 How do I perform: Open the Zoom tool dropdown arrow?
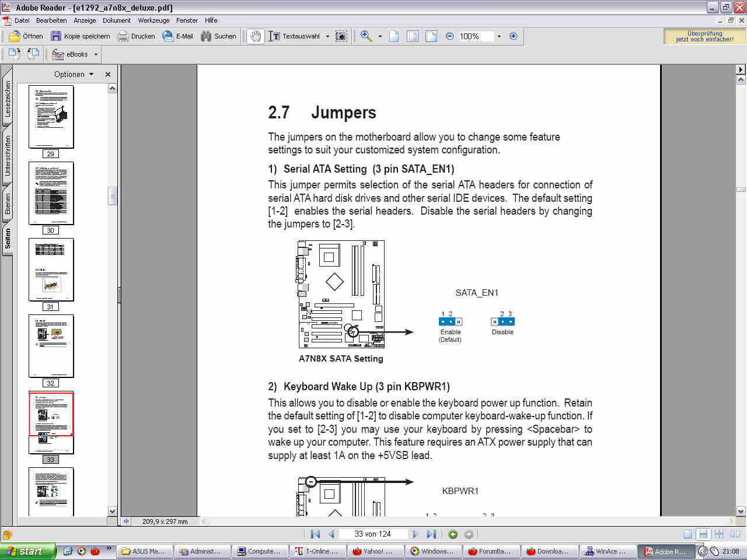380,36
